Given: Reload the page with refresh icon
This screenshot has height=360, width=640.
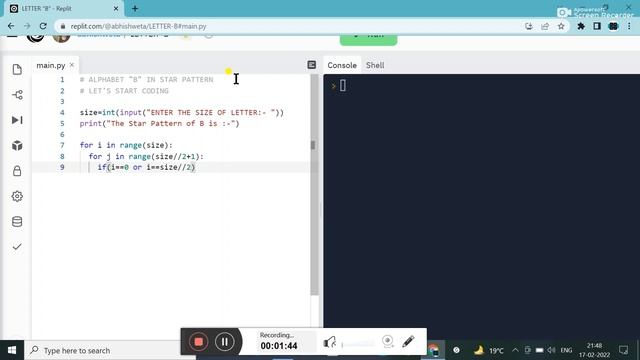Looking at the screenshot, I should (x=43, y=26).
